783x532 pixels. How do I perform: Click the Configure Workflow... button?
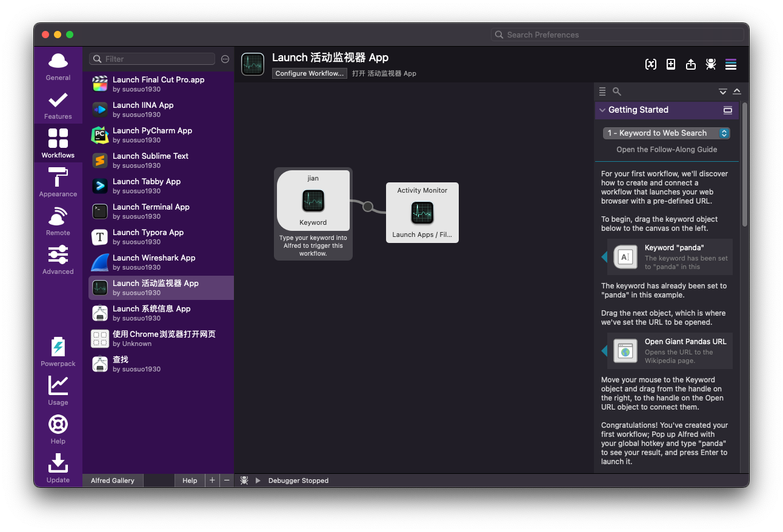point(310,73)
